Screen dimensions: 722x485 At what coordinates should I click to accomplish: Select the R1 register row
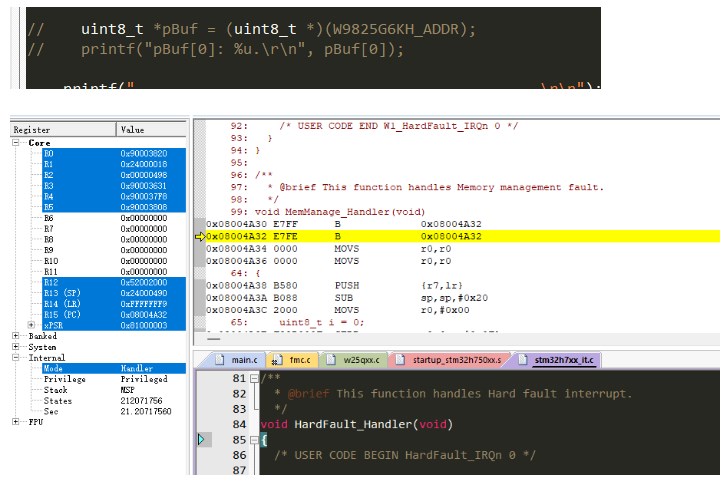pos(114,164)
